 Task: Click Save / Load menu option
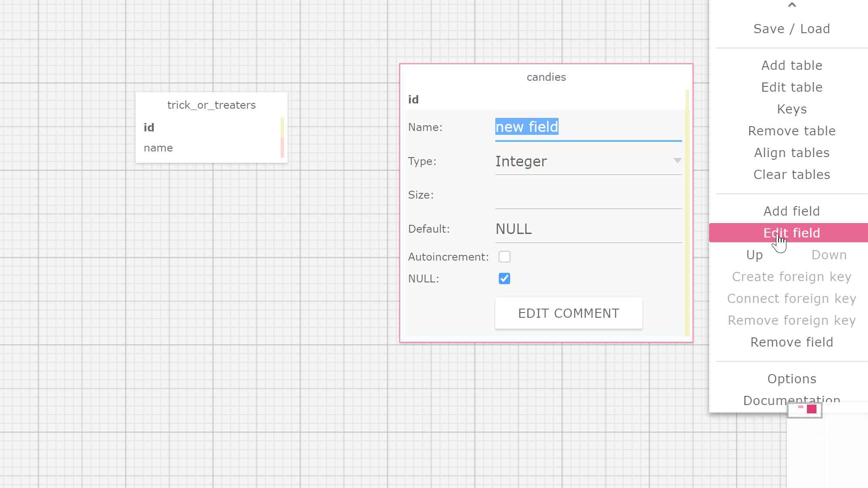(792, 29)
